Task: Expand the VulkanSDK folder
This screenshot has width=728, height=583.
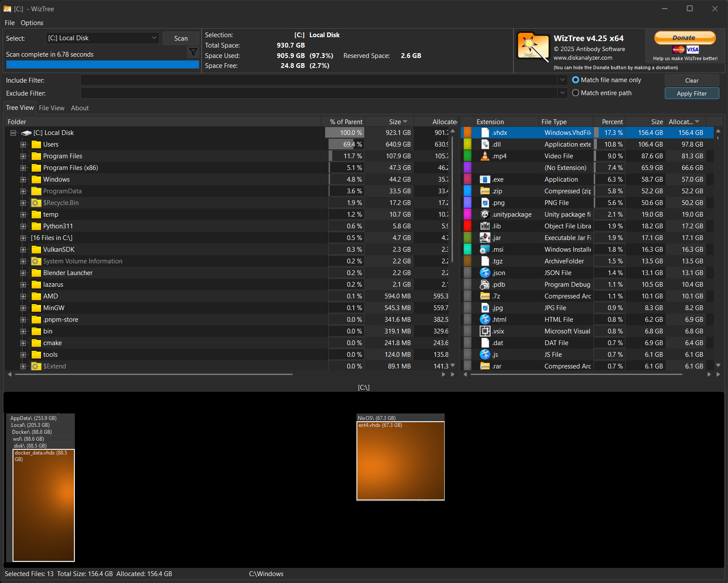Action: tap(23, 250)
